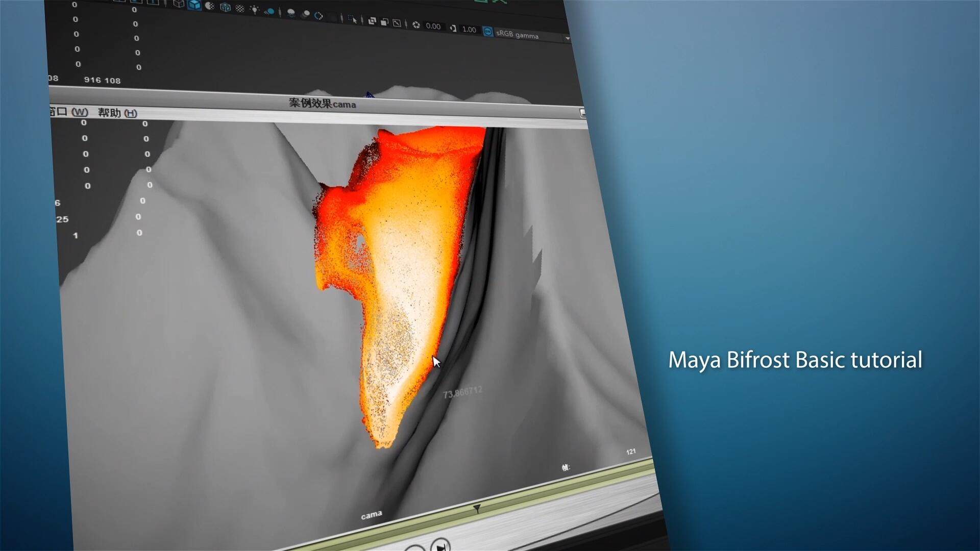Click the XGen dashed circle icon
Viewport: 980px width, 551px height.
click(318, 16)
